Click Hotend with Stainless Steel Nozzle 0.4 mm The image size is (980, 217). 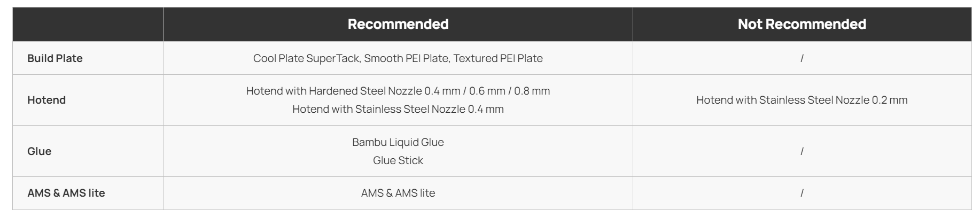click(x=398, y=109)
